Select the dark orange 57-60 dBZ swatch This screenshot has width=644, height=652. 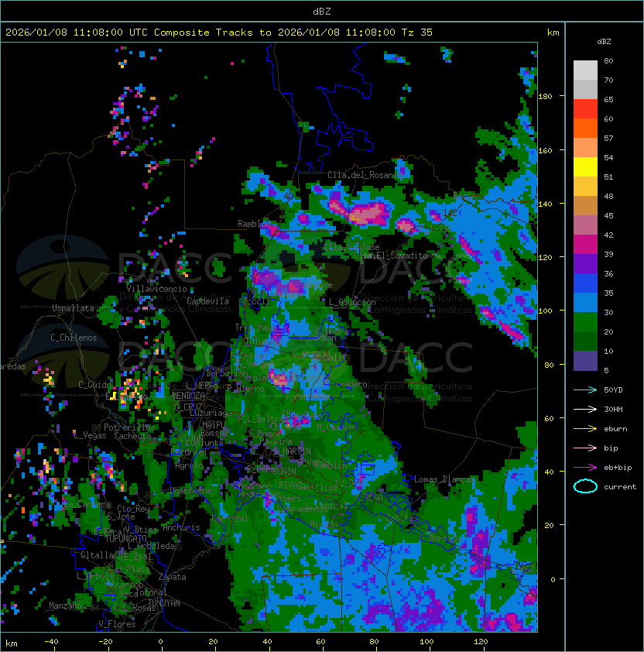click(585, 129)
